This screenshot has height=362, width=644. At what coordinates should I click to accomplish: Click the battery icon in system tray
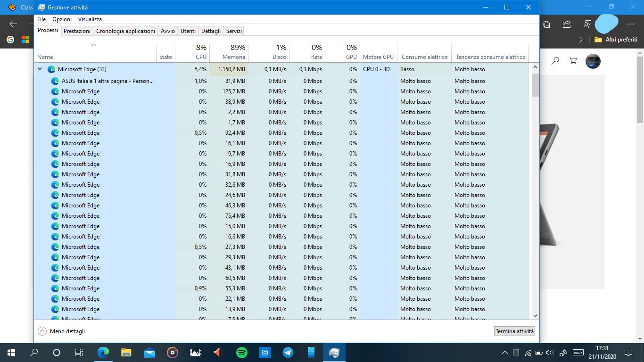coord(539,352)
